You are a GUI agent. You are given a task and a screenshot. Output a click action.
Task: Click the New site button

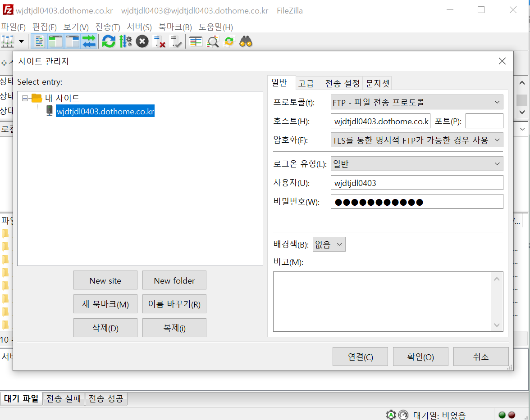(x=105, y=280)
